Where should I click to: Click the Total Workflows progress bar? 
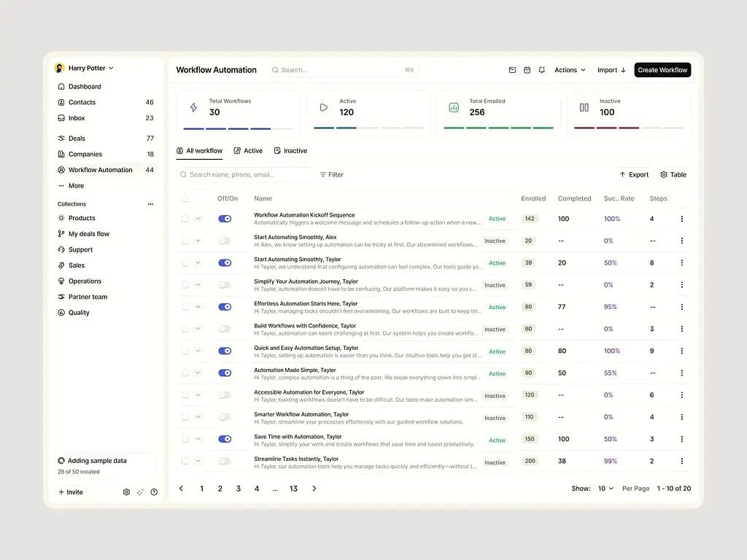[x=238, y=128]
